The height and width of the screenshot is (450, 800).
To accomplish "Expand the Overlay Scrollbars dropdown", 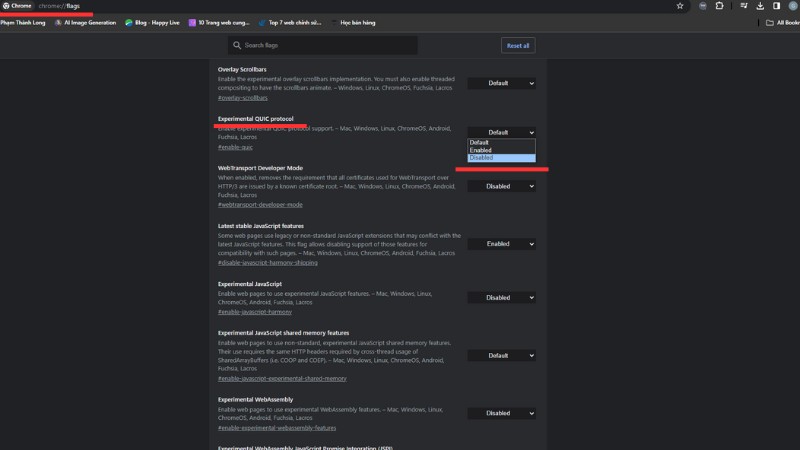I will pos(502,83).
